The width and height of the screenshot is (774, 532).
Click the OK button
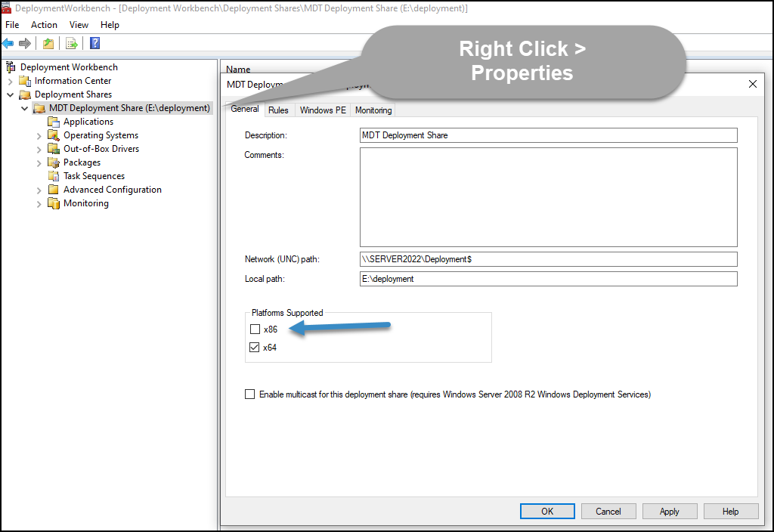547,512
